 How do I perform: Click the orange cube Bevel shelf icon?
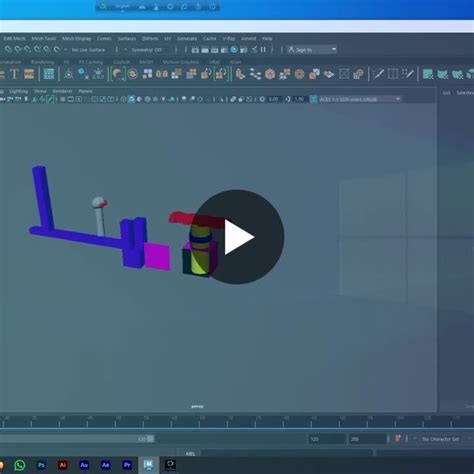(x=270, y=74)
